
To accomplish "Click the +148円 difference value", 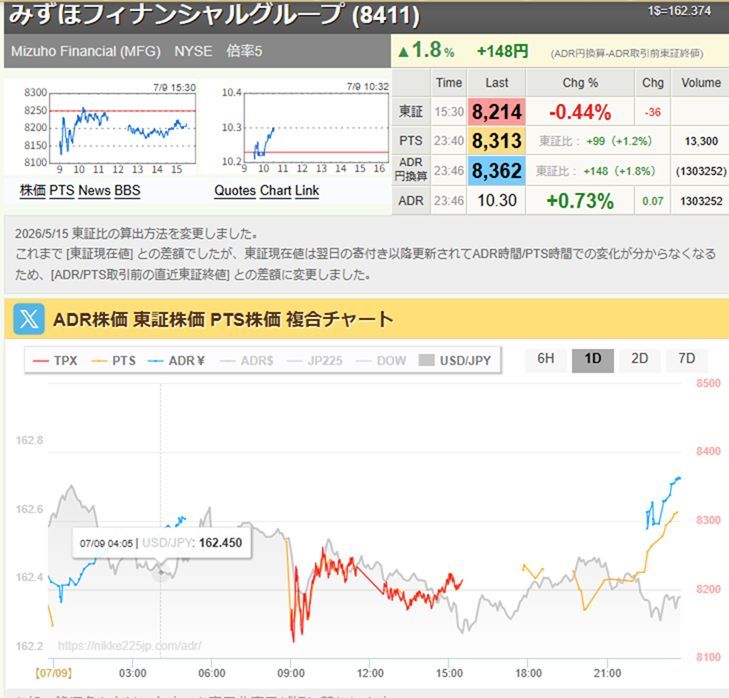I will pyautogui.click(x=502, y=51).
